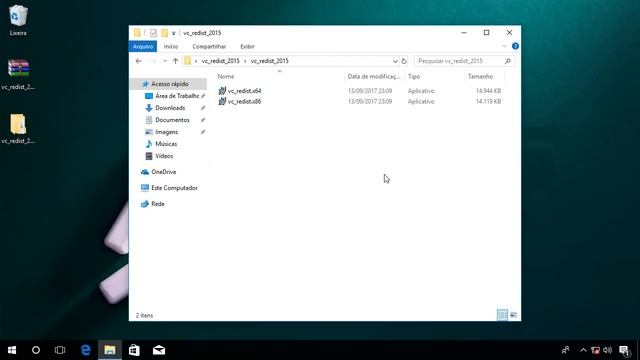Open recent locations dropdown arrow
The image size is (640, 360).
(x=165, y=61)
